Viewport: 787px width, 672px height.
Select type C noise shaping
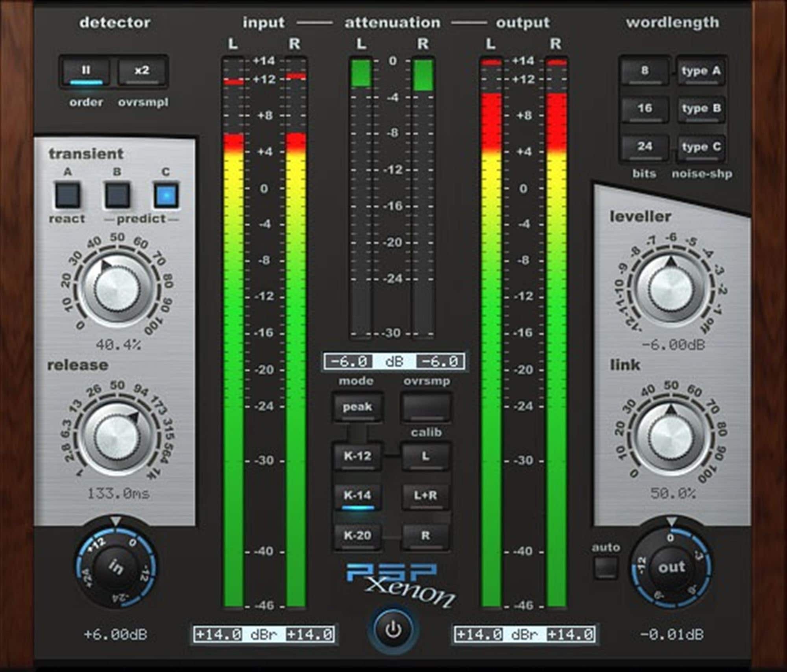click(x=701, y=147)
